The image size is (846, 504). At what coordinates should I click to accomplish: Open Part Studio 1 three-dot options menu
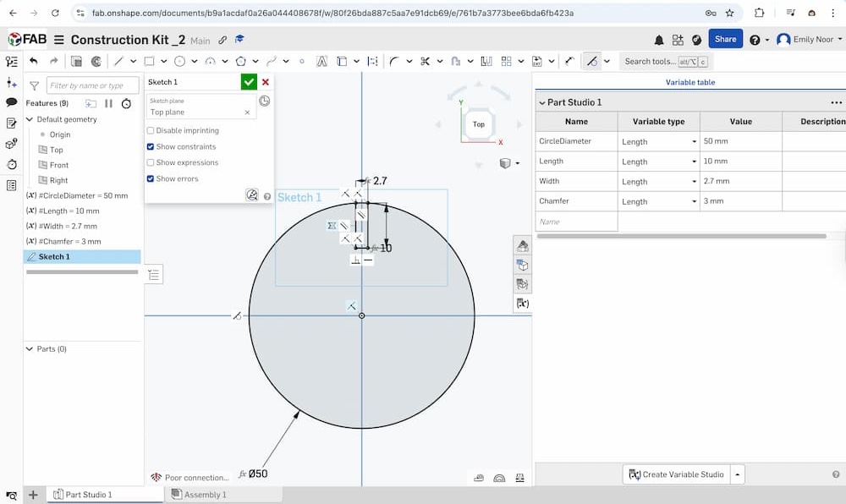[x=836, y=102]
